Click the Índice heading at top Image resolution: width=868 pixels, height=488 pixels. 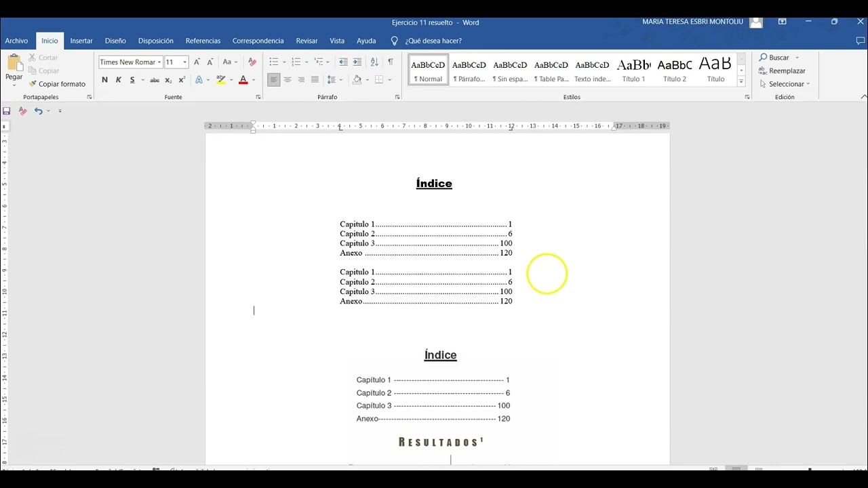click(x=434, y=184)
